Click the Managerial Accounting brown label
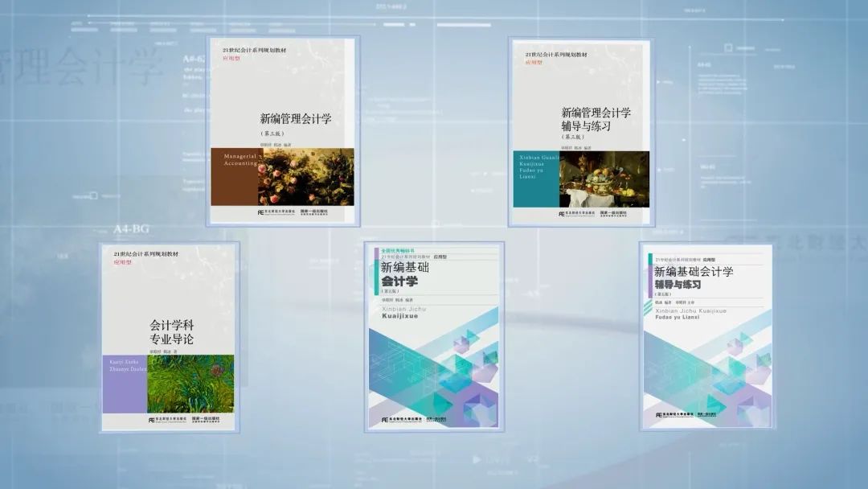Screen dimensions: 868x489 tap(234, 177)
